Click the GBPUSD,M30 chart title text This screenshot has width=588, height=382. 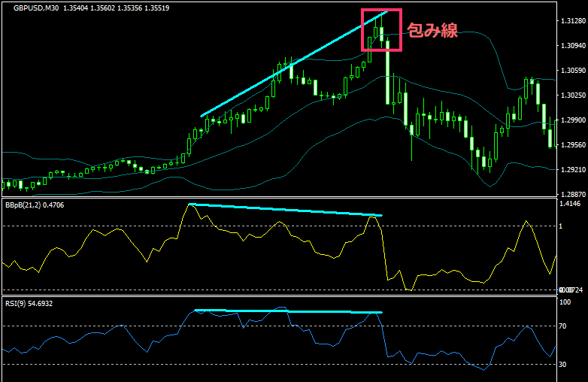[36, 8]
